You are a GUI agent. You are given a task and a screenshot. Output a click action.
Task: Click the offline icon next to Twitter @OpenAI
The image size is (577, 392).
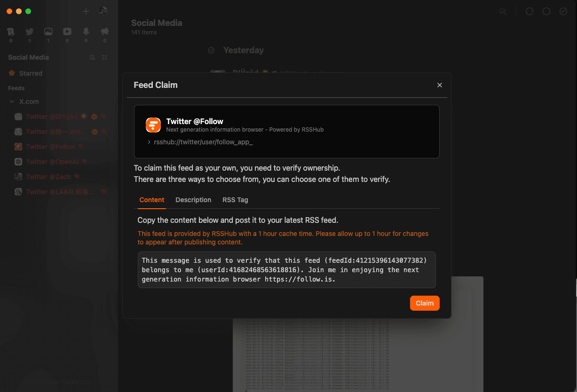[85, 162]
